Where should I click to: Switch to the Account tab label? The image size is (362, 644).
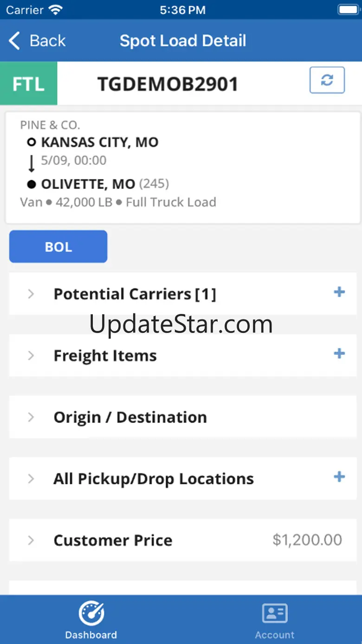(275, 635)
